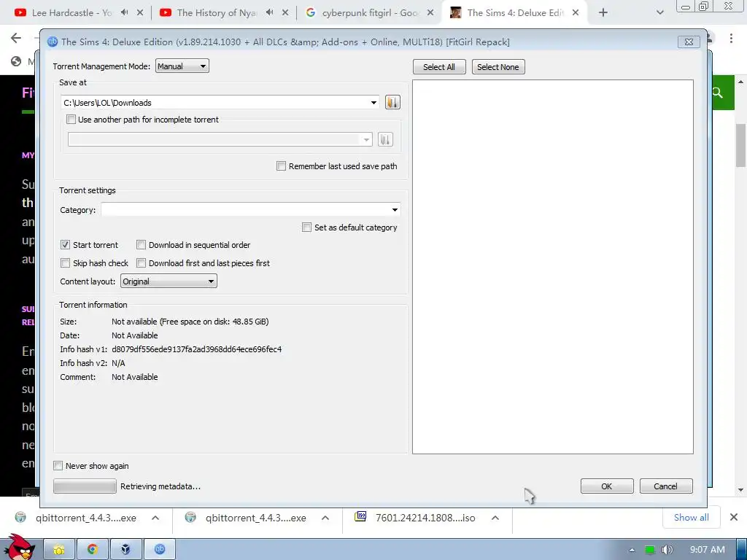747x560 pixels.
Task: Click the Save at path text field
Action: 214,102
